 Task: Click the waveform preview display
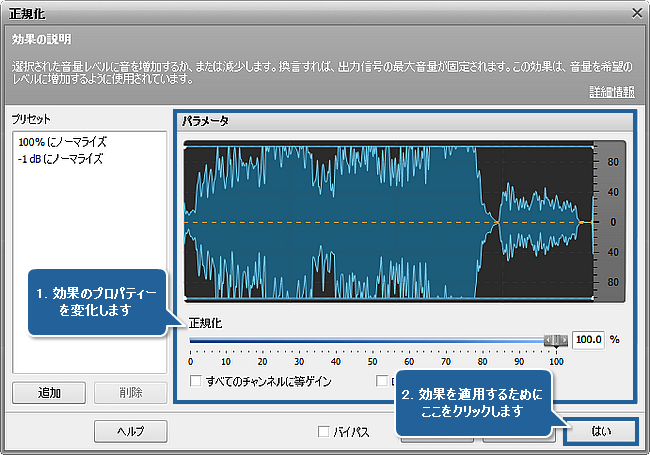(385, 220)
